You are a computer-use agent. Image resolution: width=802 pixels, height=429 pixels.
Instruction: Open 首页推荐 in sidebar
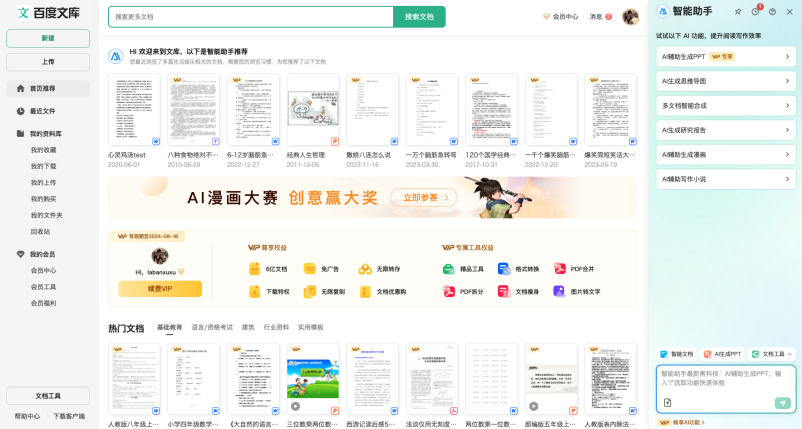pyautogui.click(x=48, y=88)
